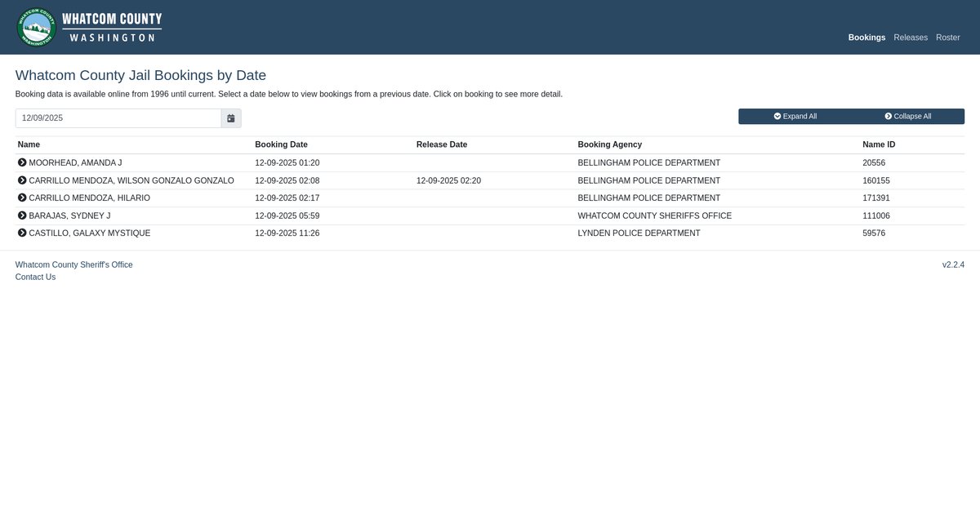Click the Name column header
980x506 pixels.
click(x=29, y=145)
